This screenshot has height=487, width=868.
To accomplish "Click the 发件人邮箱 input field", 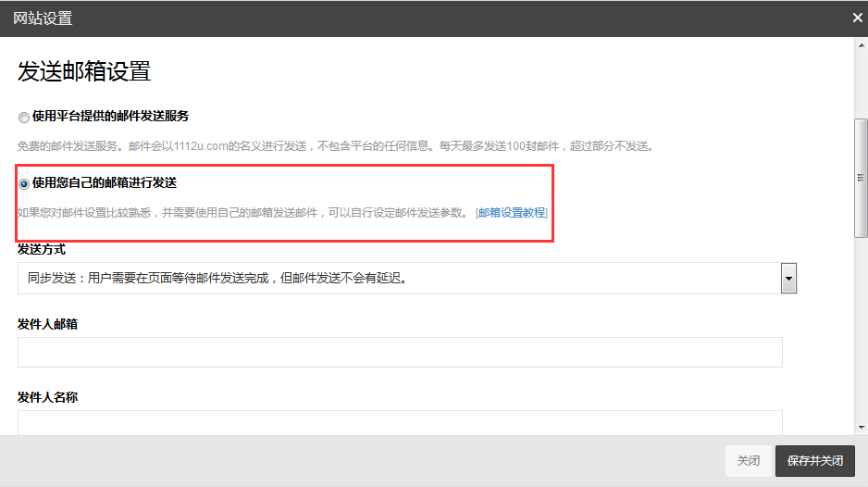I will [x=400, y=353].
